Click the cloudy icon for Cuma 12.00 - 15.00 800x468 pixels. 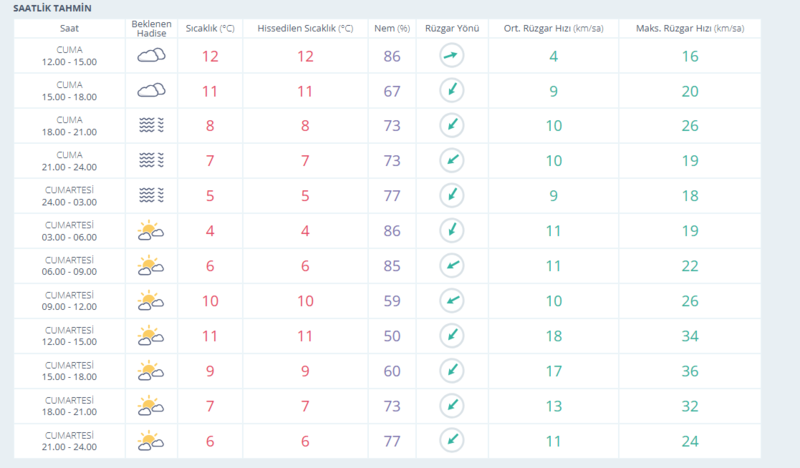coord(151,56)
